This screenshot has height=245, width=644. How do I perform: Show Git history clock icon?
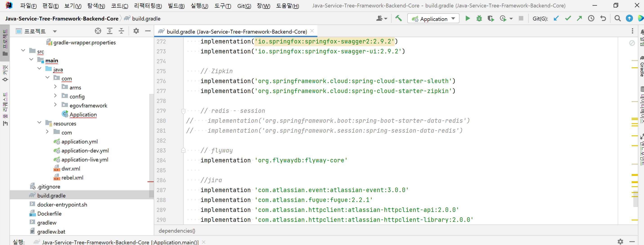pyautogui.click(x=591, y=18)
